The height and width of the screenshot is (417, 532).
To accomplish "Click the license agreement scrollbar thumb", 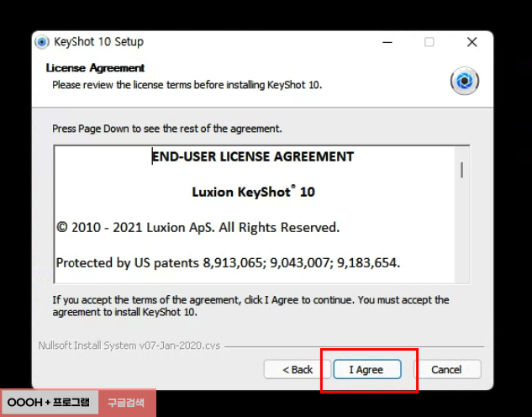I will pyautogui.click(x=461, y=170).
